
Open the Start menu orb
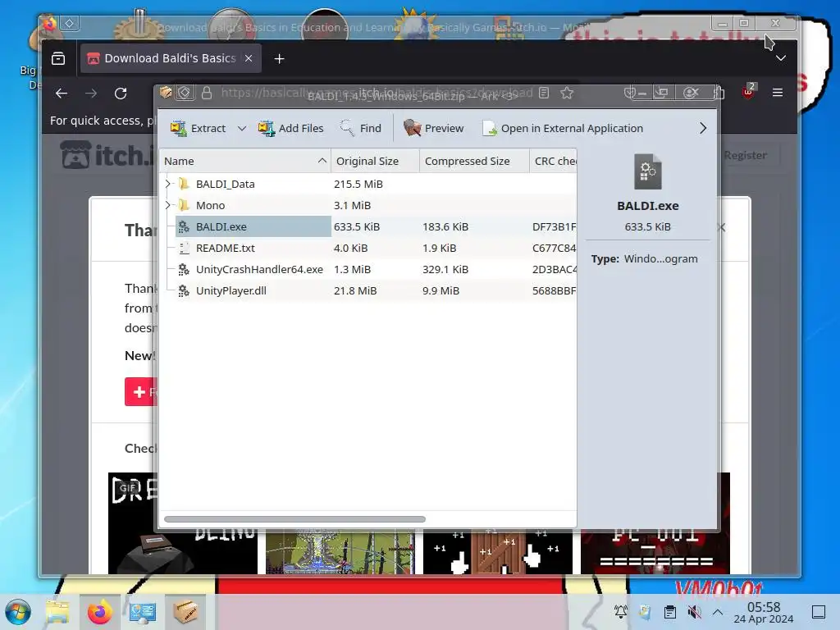[18, 612]
